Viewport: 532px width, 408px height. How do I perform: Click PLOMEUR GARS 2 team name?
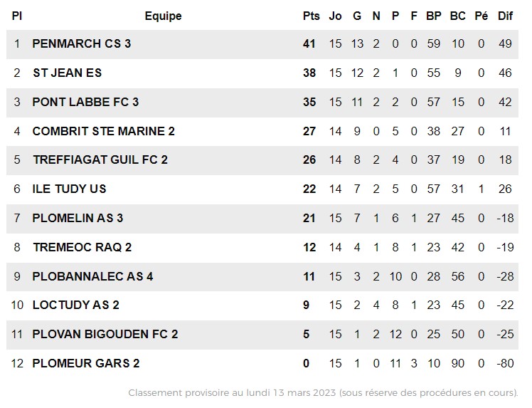click(x=86, y=363)
